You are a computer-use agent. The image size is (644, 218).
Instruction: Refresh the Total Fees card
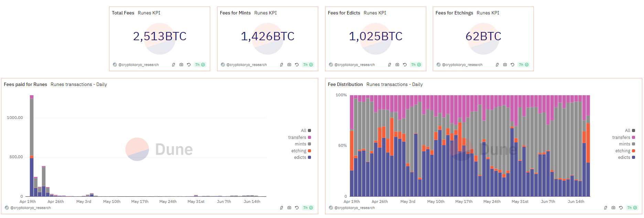coord(189,65)
